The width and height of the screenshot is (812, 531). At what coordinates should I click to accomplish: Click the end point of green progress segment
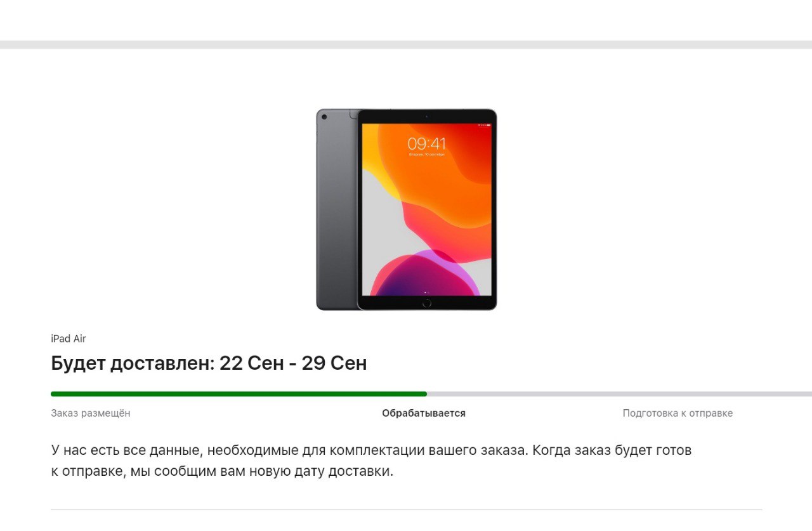pos(426,394)
